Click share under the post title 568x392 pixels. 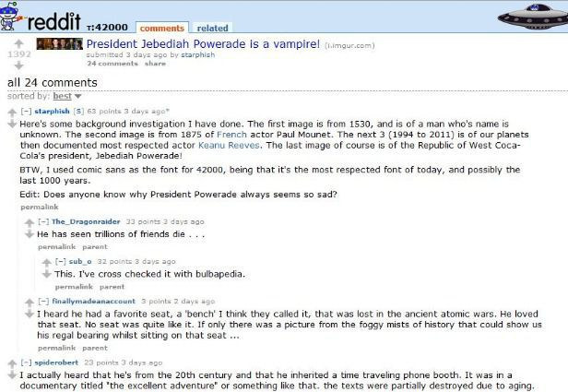(x=155, y=64)
